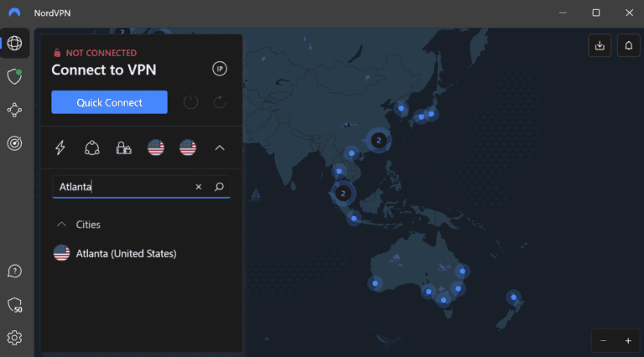Click the magnifier search icon

click(x=219, y=187)
